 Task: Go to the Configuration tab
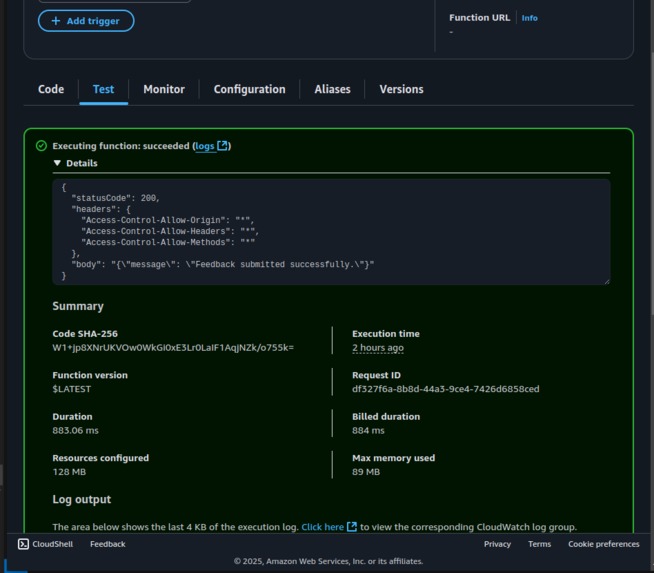point(249,89)
